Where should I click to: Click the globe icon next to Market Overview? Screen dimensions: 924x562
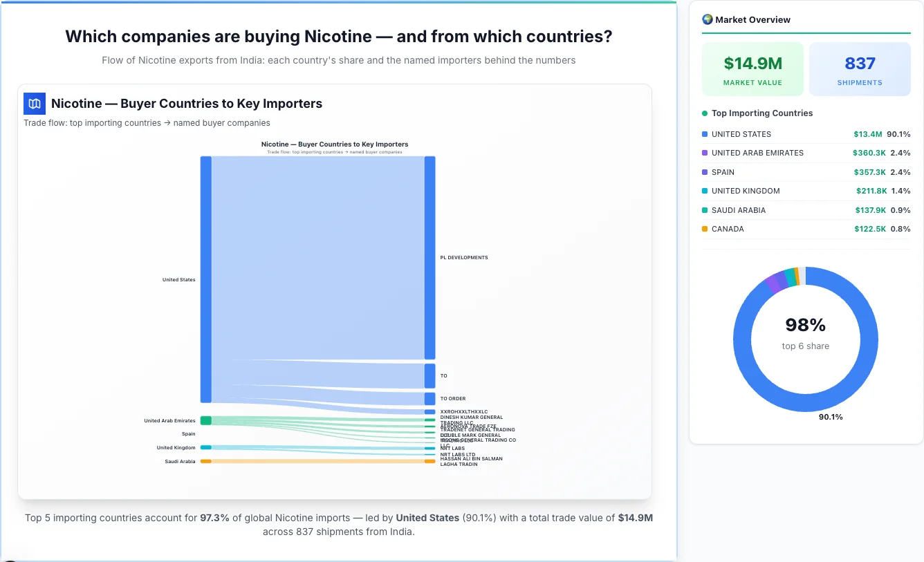pos(707,19)
